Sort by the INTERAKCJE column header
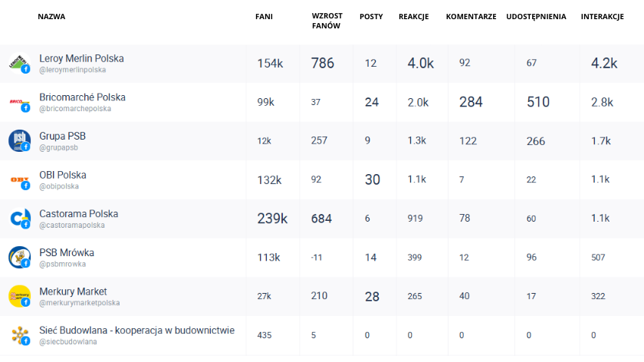This screenshot has height=362, width=644. [602, 16]
